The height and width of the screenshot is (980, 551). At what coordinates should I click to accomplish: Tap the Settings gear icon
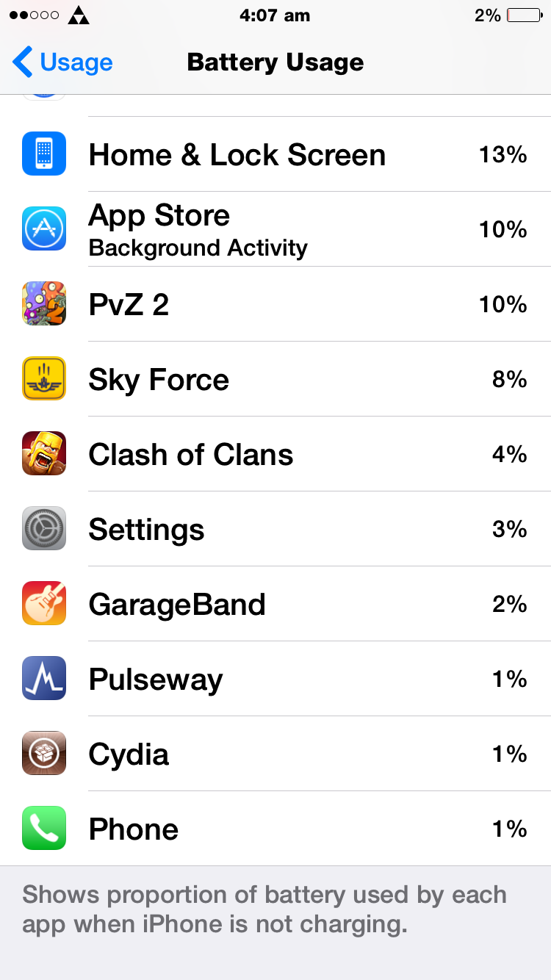[x=44, y=528]
